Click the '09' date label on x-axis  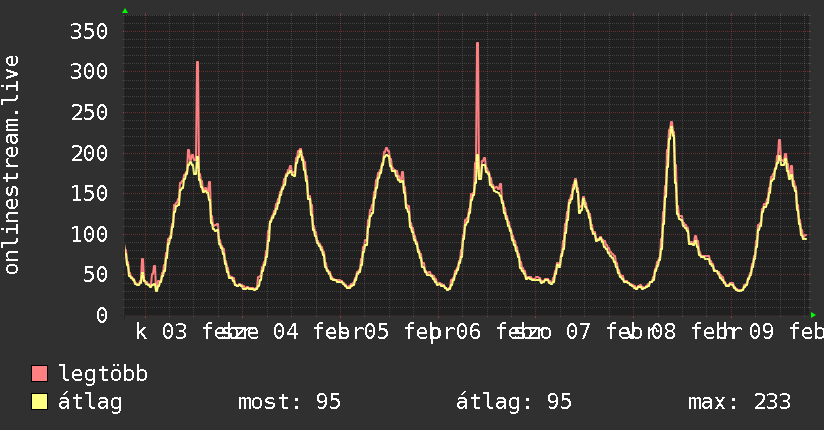click(x=761, y=332)
